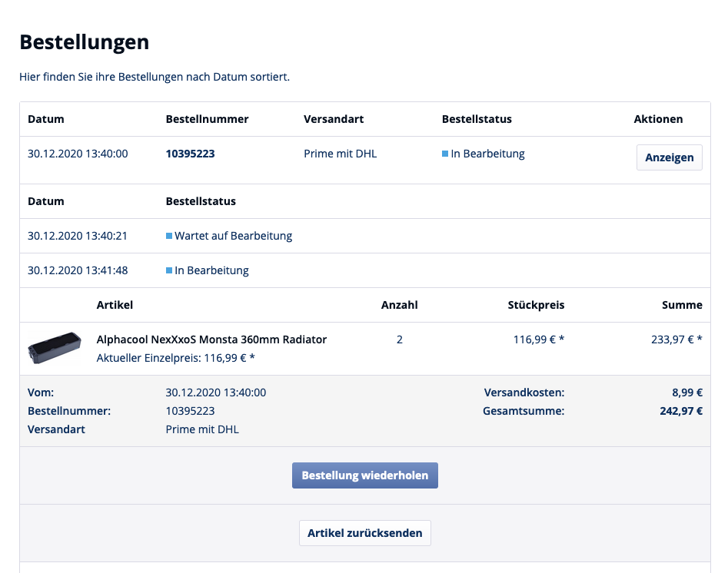Open the Alphacool radiator product thumbnail
728x573 pixels.
click(x=55, y=347)
